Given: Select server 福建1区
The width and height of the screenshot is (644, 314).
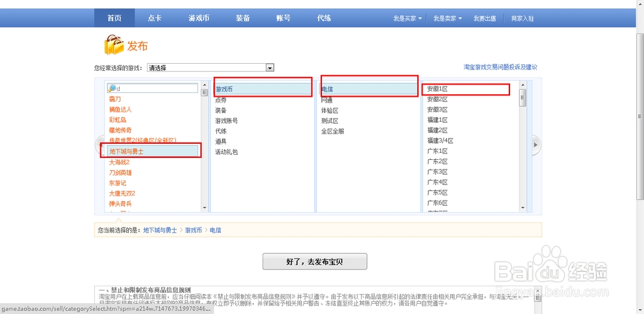Looking at the screenshot, I should (x=437, y=119).
